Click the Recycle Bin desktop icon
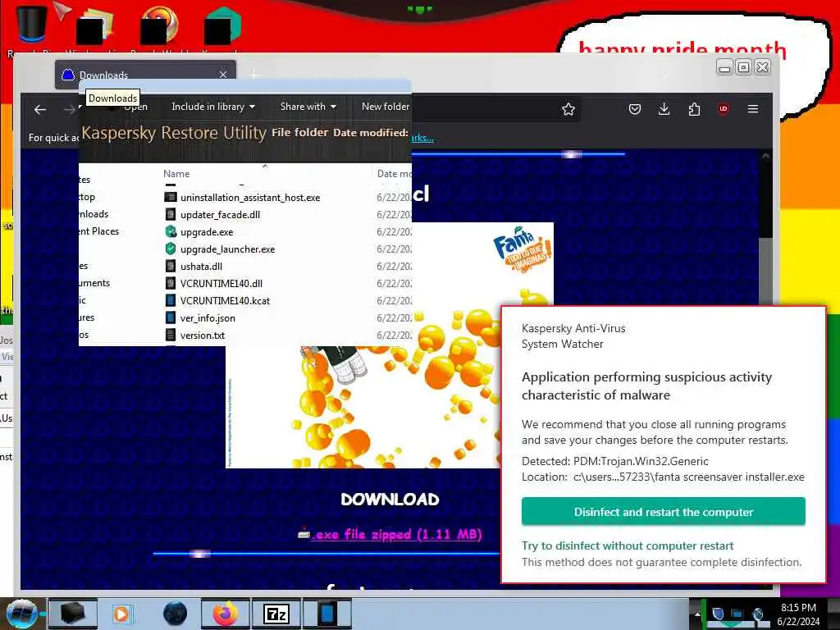This screenshot has height=630, width=840. pyautogui.click(x=32, y=24)
